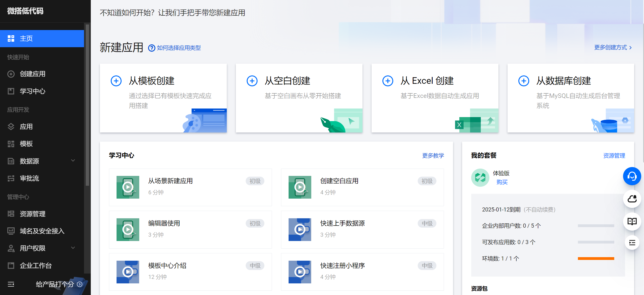Click the 创建应用 plus icon in sidebar

pyautogui.click(x=11, y=74)
